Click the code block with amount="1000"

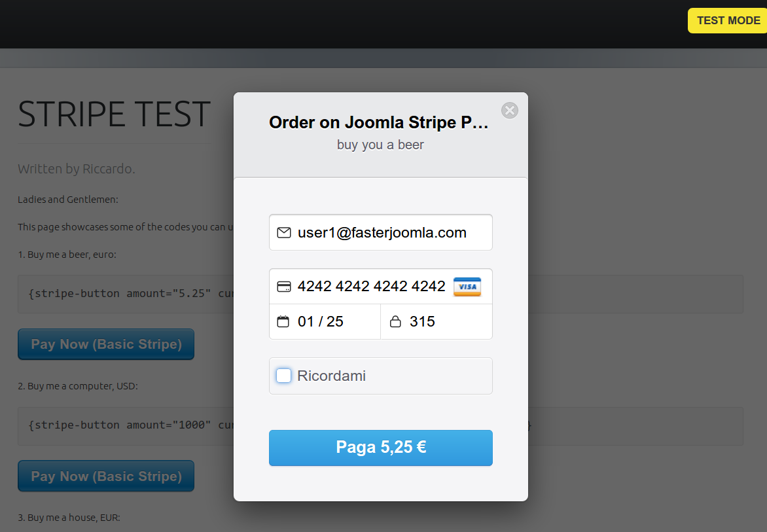(x=381, y=426)
